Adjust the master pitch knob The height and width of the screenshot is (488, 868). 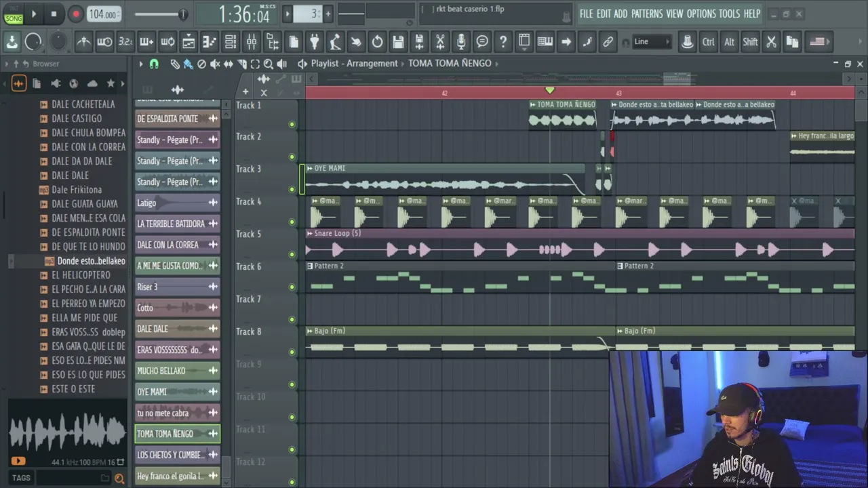pyautogui.click(x=59, y=41)
